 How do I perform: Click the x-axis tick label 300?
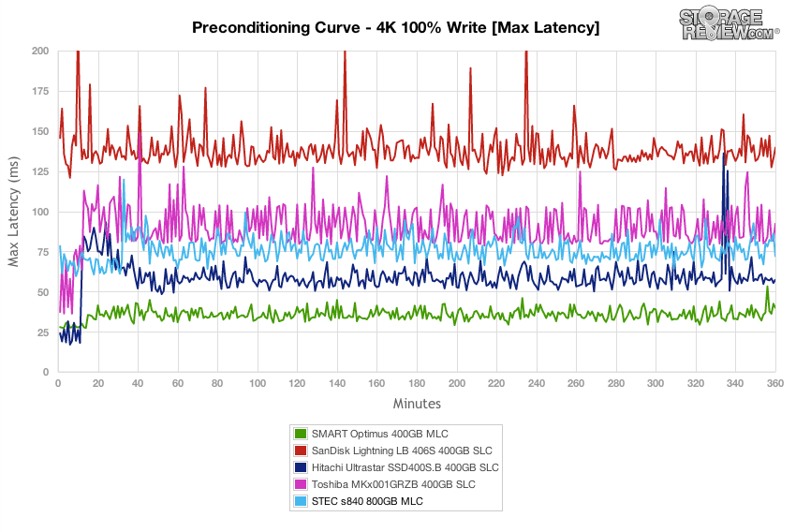pos(656,383)
